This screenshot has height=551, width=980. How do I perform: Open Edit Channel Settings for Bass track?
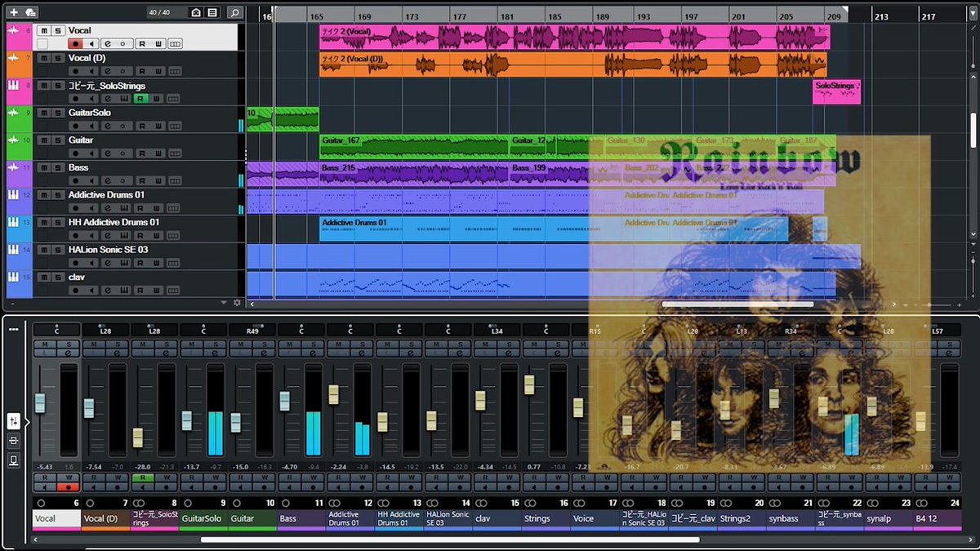pyautogui.click(x=108, y=180)
